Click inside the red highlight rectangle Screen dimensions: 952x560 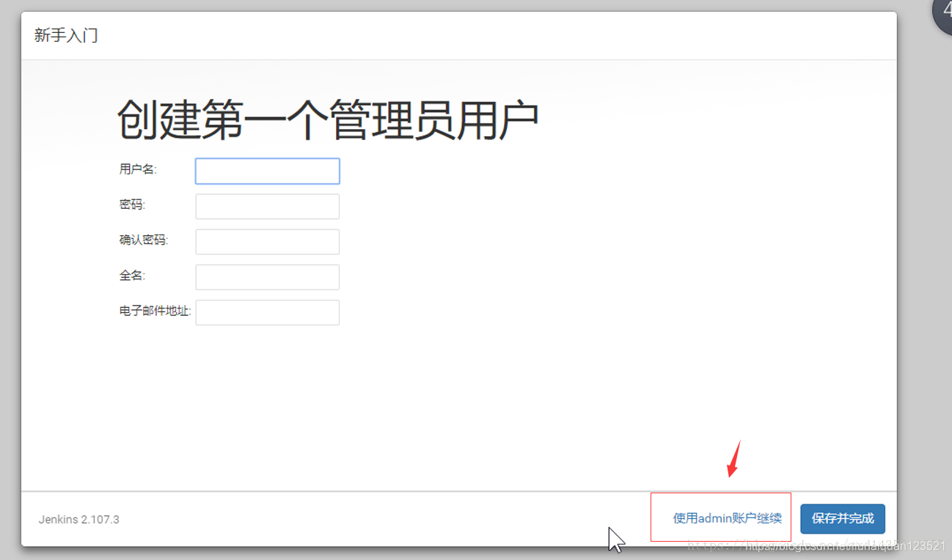point(720,517)
